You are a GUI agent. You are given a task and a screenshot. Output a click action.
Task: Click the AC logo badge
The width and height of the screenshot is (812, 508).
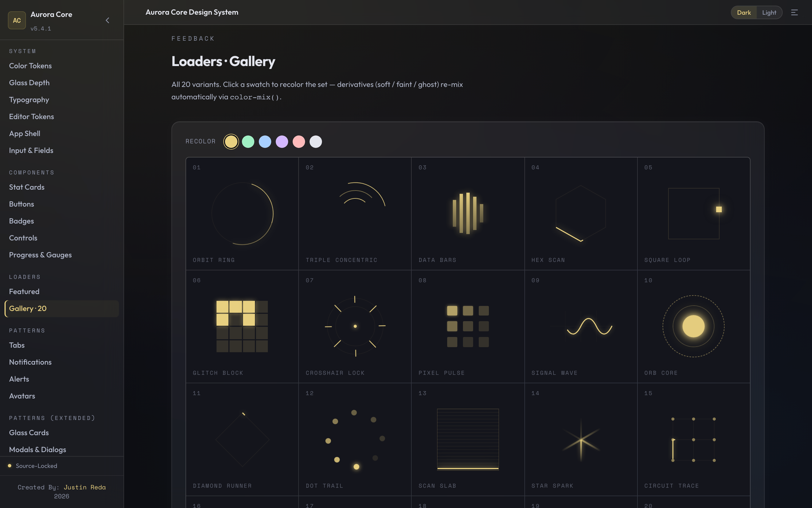pos(17,21)
